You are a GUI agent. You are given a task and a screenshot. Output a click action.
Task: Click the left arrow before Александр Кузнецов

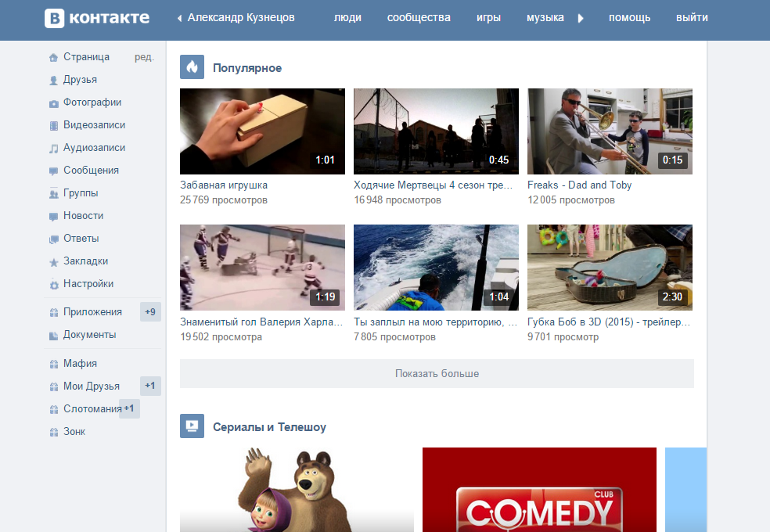179,18
